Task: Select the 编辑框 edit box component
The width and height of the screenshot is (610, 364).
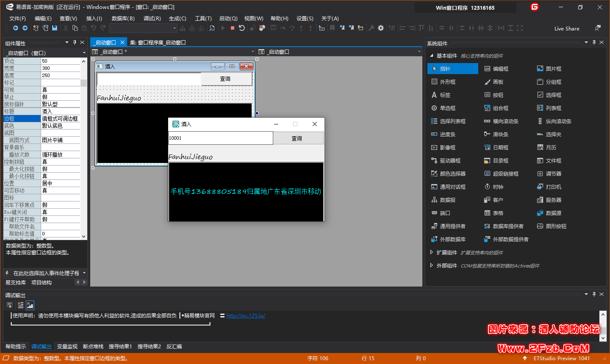Action: 496,69
